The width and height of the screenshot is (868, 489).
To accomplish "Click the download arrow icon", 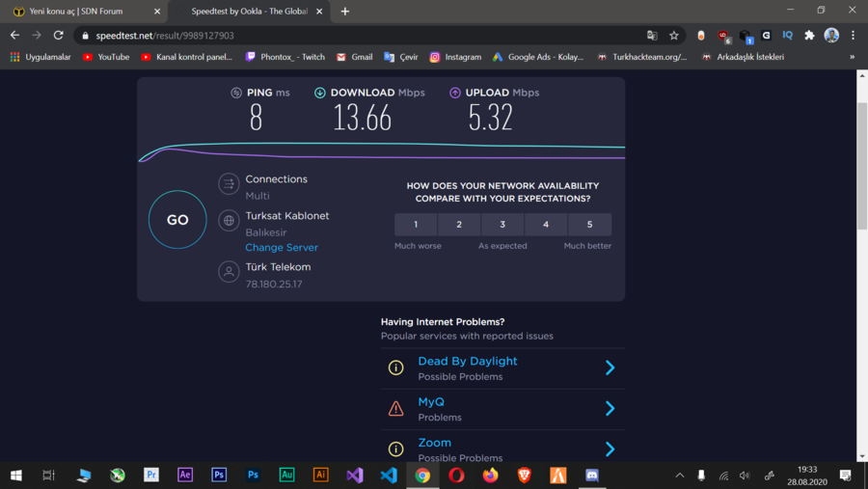I will [320, 93].
